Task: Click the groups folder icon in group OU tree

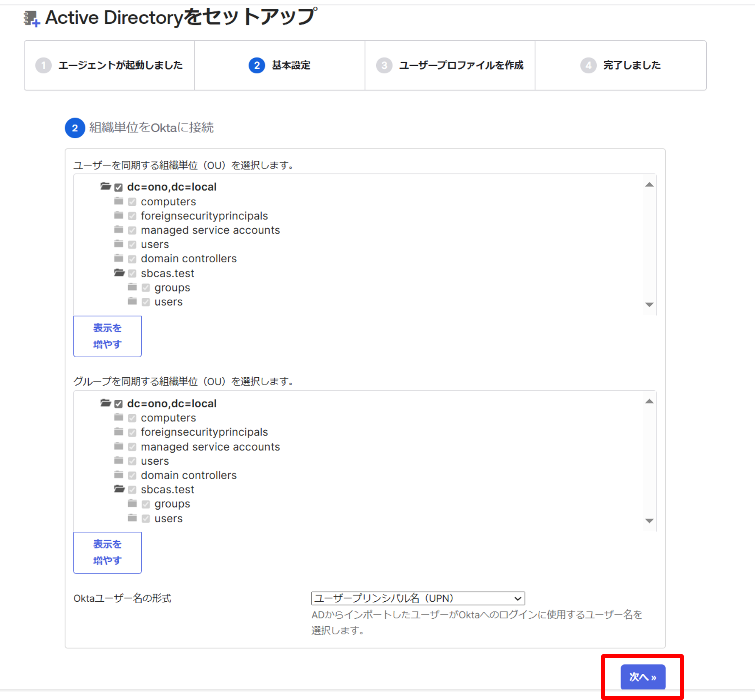Action: 132,503
